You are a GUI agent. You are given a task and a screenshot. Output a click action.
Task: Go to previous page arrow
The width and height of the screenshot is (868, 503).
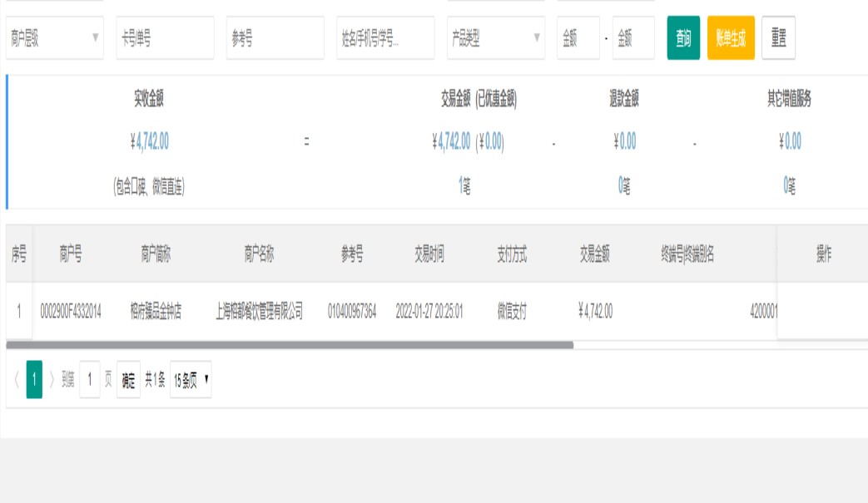click(17, 380)
